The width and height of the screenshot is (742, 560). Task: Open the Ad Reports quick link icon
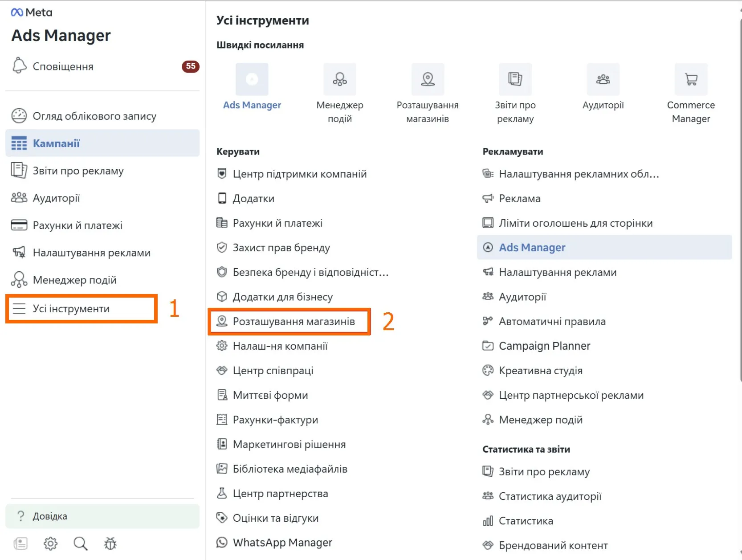point(515,79)
